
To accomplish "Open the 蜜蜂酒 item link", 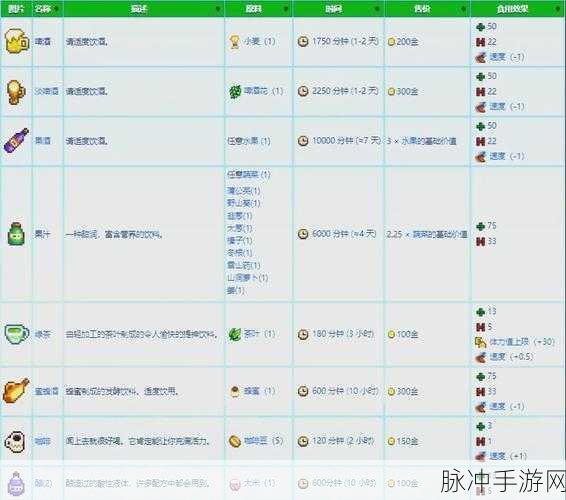I will tap(47, 391).
